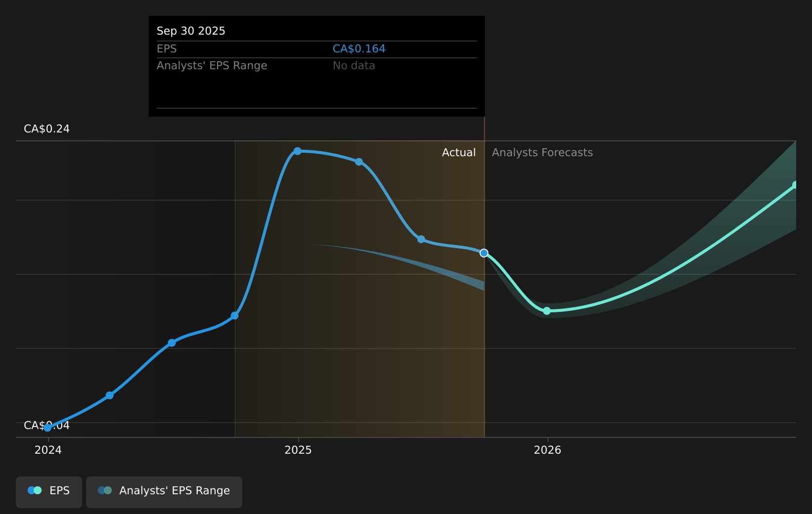Click the Actual section label

click(458, 153)
